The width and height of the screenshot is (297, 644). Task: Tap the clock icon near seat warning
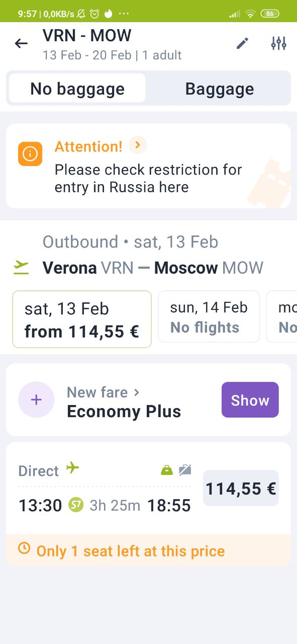click(x=24, y=548)
